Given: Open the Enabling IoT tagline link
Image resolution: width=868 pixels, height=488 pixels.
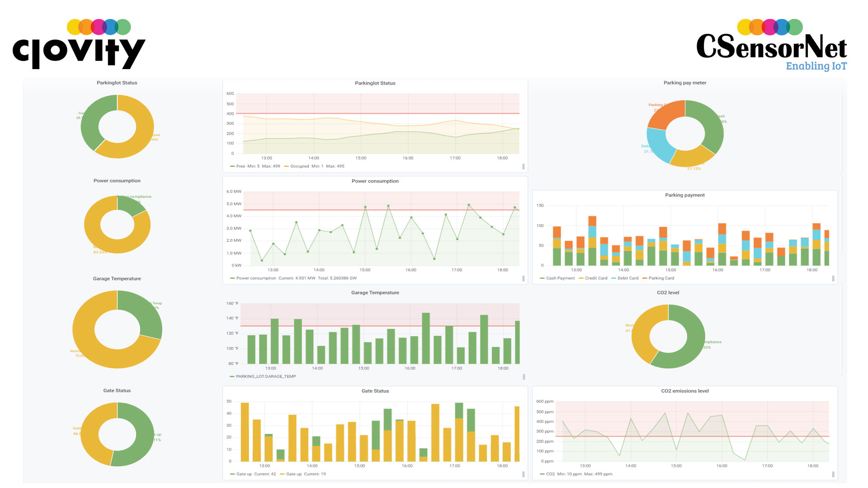Looking at the screenshot, I should [x=816, y=66].
